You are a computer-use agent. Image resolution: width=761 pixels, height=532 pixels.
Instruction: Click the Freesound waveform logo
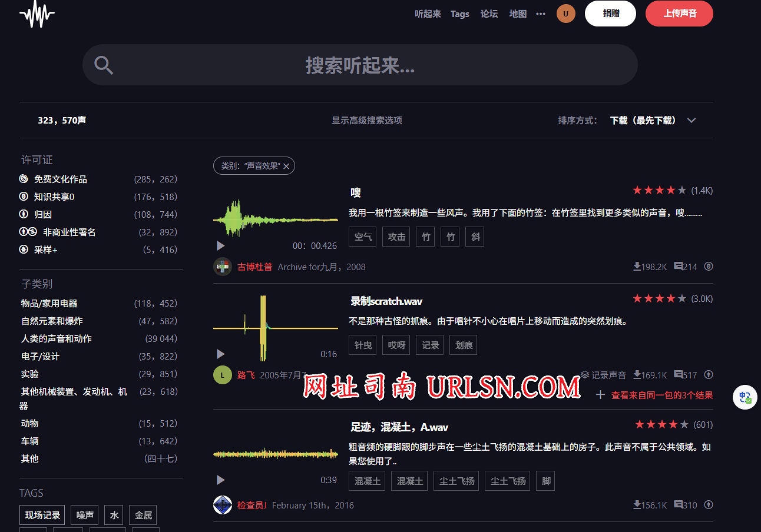tap(37, 14)
